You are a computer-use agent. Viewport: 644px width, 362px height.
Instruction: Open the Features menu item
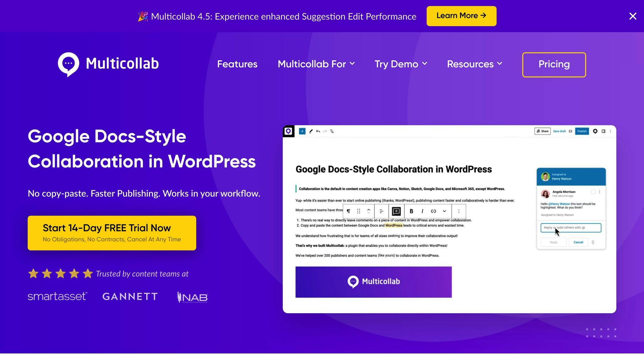[237, 64]
